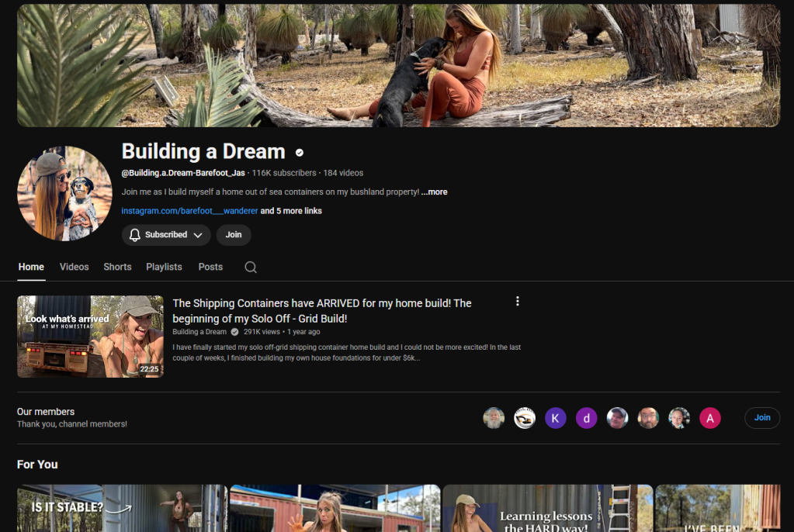The image size is (794, 532).
Task: Open the instagram.com/barefoot___wanderer link
Action: click(189, 211)
